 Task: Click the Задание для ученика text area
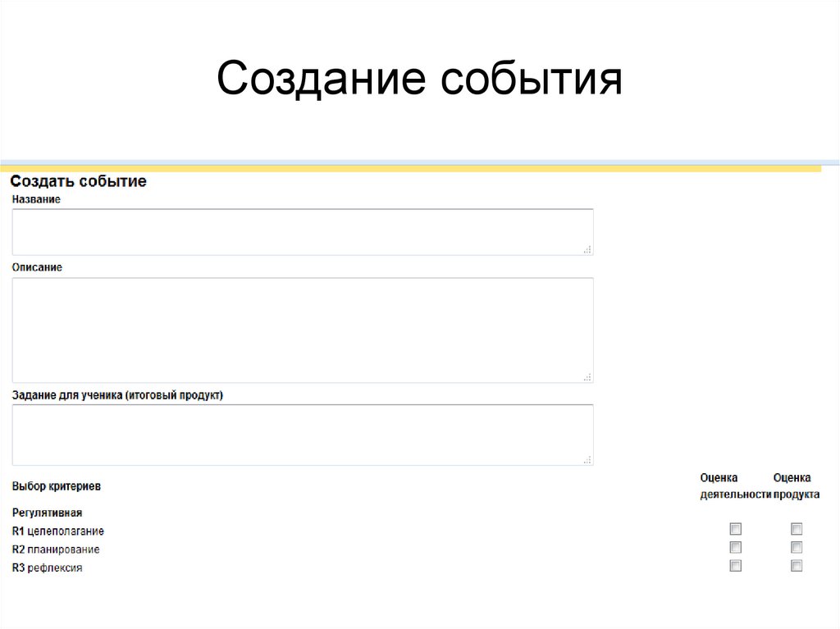pyautogui.click(x=302, y=434)
